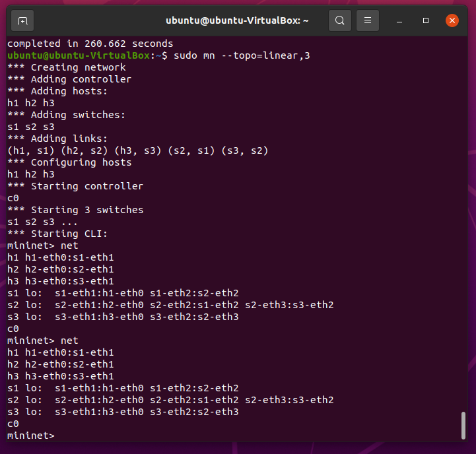Click '*** Starting CLI:' line
The width and height of the screenshot is (476, 454).
[x=57, y=234]
